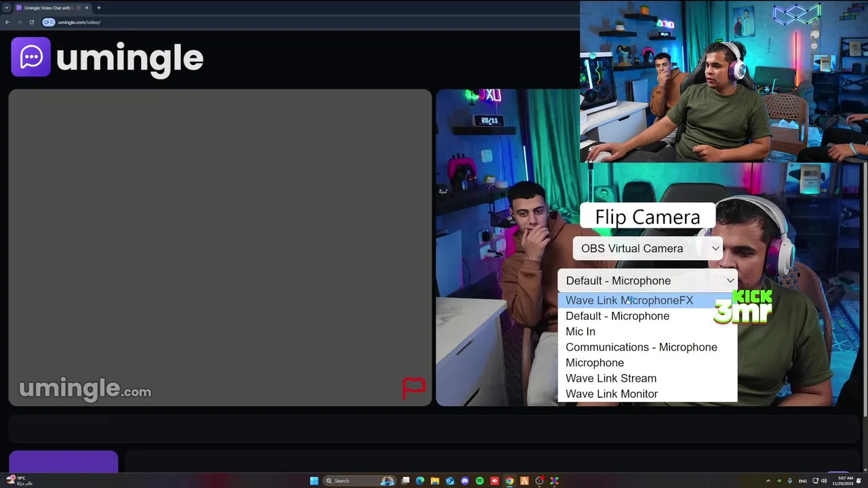Screen dimensions: 868x488
Task: Open the weather widget on the taskbar
Action: click(x=19, y=481)
